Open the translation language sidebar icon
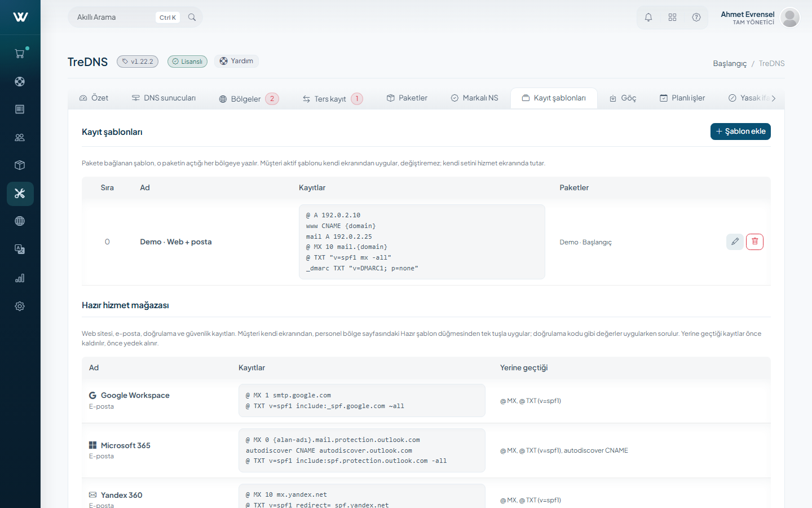Viewport: 812px width, 508px height. (20, 249)
